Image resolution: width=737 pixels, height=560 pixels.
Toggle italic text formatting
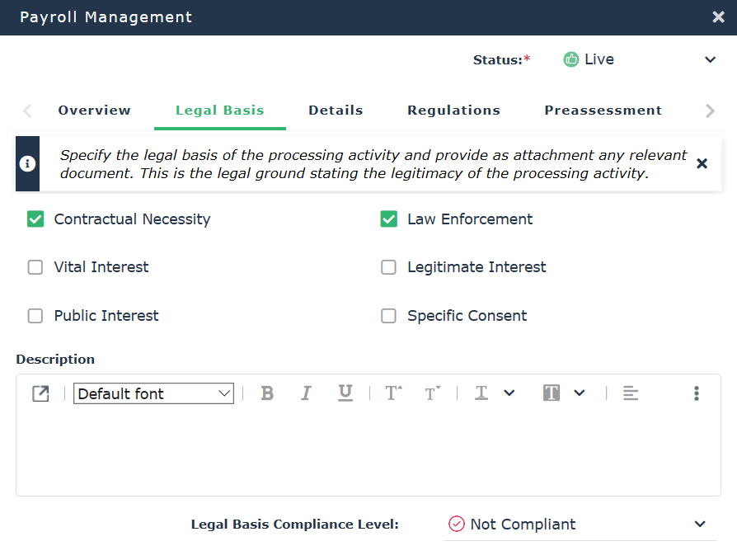pos(306,393)
